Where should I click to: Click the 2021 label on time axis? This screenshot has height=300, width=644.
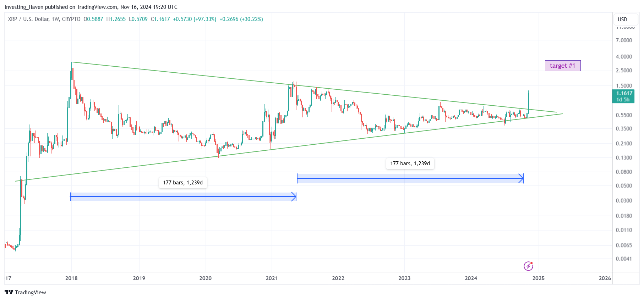272,278
